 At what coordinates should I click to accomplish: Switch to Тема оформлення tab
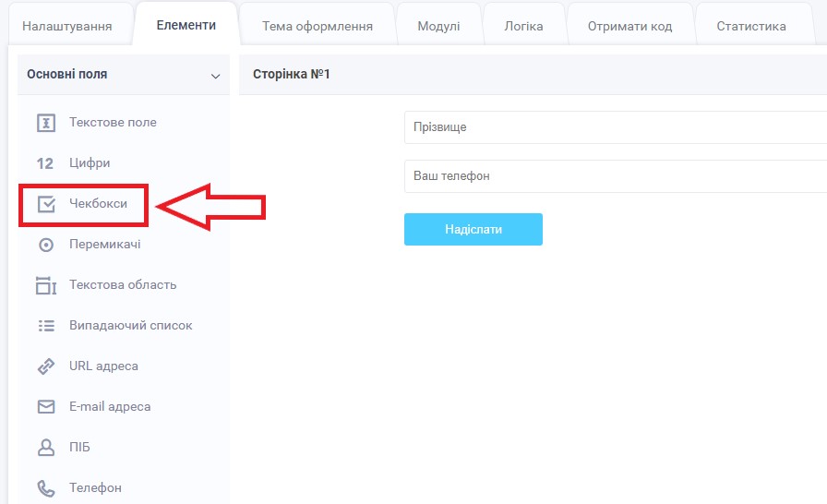(x=317, y=26)
